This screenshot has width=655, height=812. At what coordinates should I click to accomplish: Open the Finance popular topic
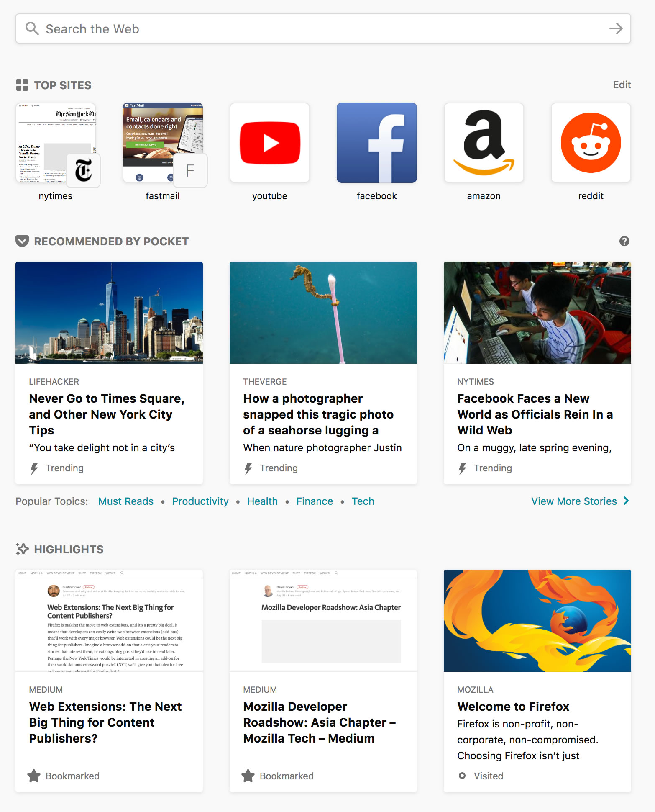point(315,501)
